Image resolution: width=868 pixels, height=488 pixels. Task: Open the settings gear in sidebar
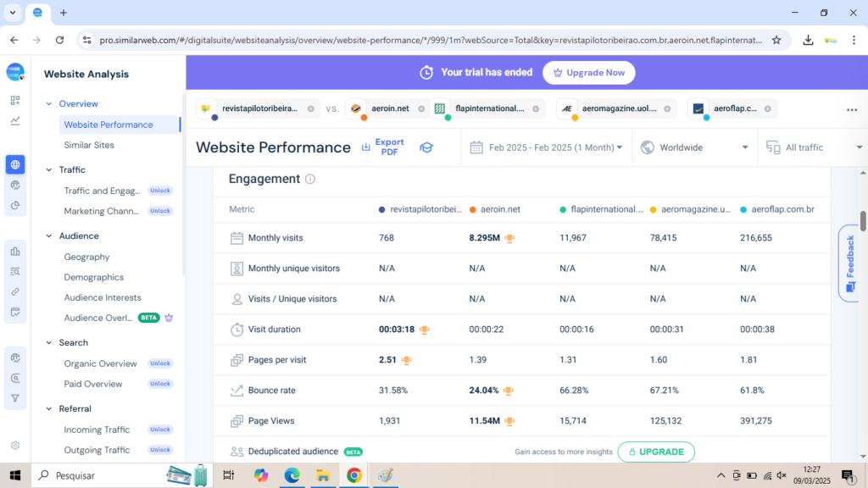tap(15, 446)
